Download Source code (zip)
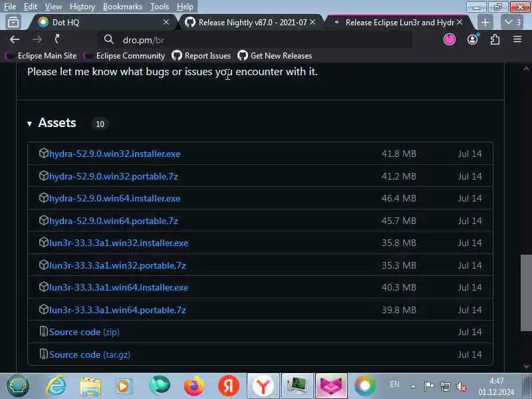Viewport: 532px width, 399px height. (84, 332)
